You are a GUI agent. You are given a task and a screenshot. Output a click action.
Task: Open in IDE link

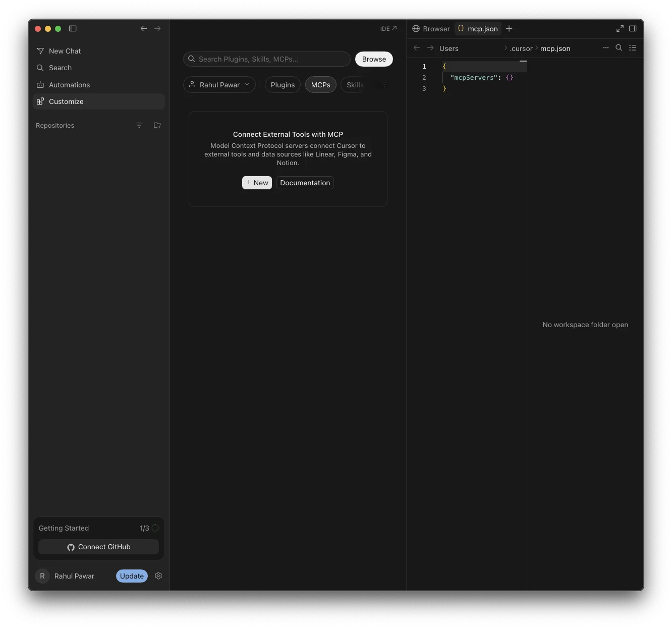[388, 29]
